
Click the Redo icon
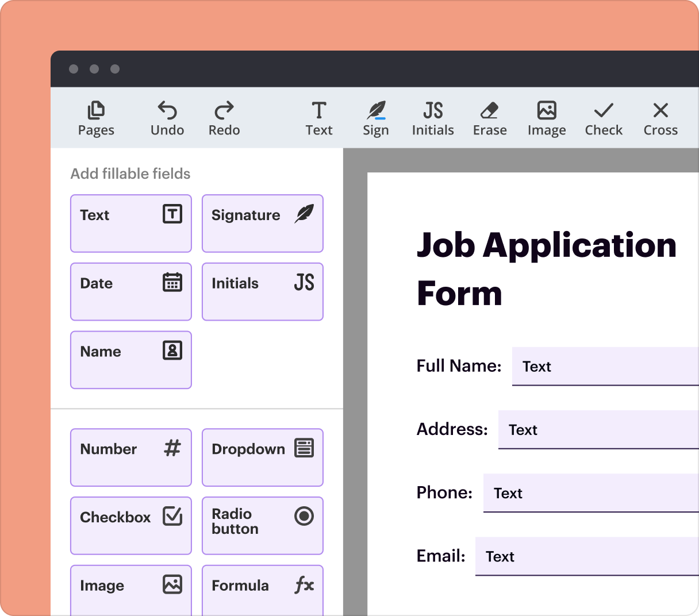pos(224,118)
